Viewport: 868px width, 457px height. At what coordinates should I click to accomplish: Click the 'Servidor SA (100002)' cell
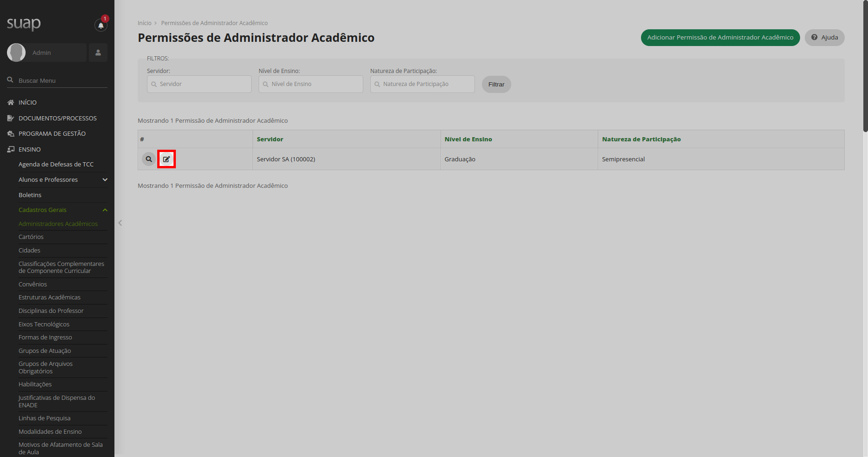347,159
